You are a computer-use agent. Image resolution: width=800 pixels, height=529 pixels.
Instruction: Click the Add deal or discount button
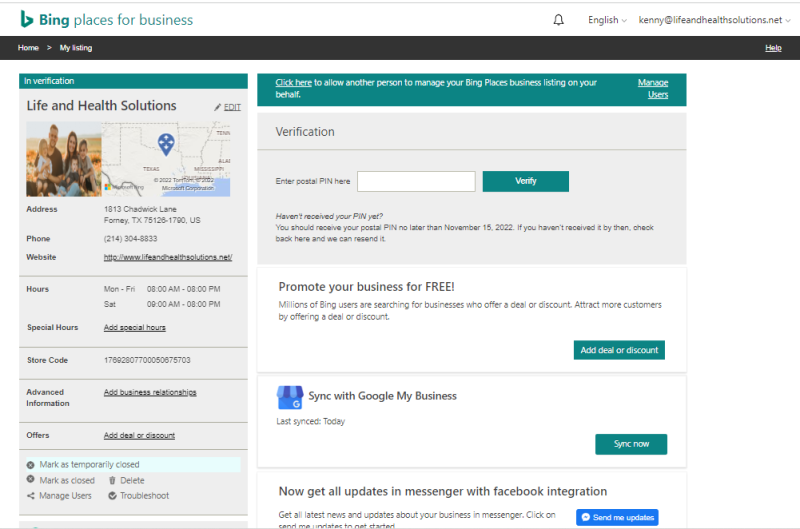pyautogui.click(x=619, y=350)
